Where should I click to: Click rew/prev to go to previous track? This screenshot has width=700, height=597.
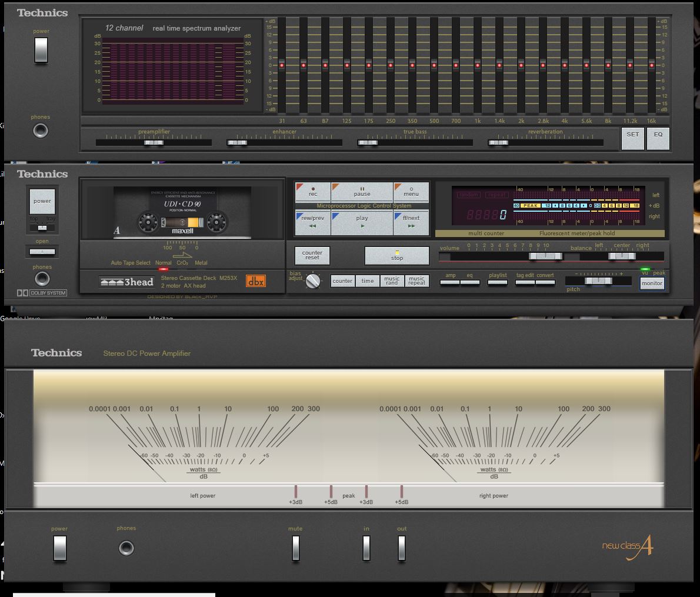[313, 222]
